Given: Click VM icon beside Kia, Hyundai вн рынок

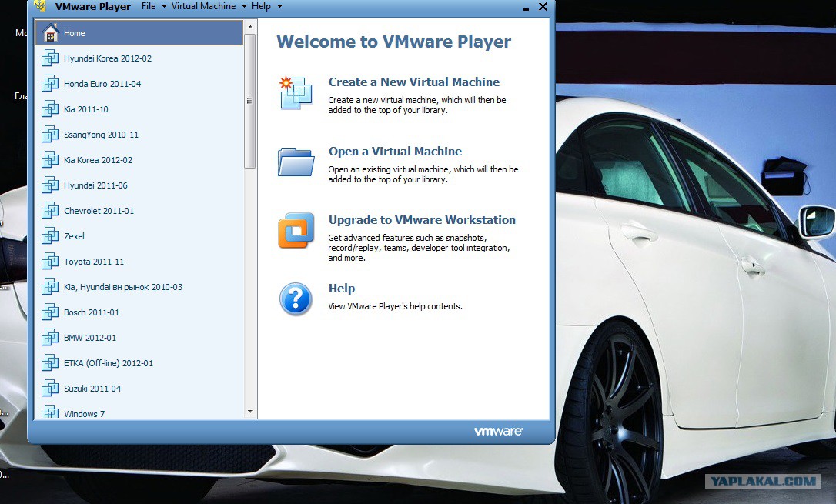Looking at the screenshot, I should [x=50, y=287].
